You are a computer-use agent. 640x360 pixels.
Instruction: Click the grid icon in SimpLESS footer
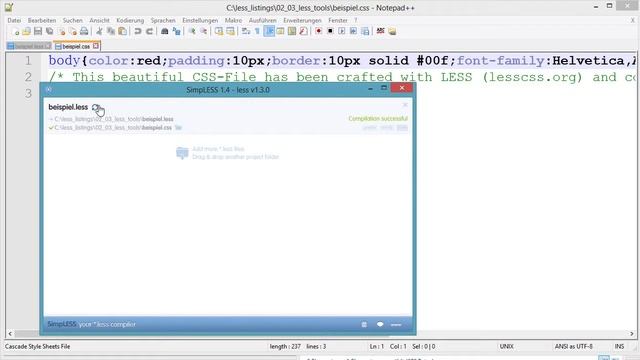(364, 324)
